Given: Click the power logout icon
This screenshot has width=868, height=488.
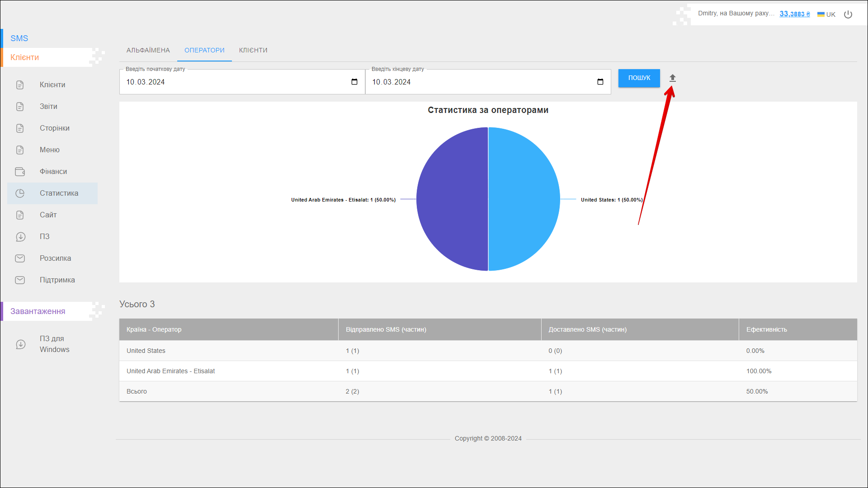Looking at the screenshot, I should (x=848, y=14).
